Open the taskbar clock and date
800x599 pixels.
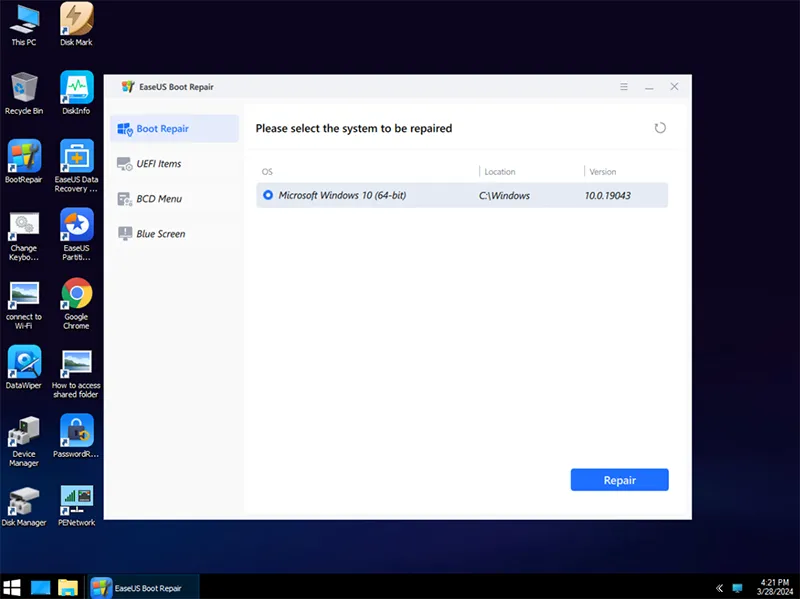[x=775, y=587]
